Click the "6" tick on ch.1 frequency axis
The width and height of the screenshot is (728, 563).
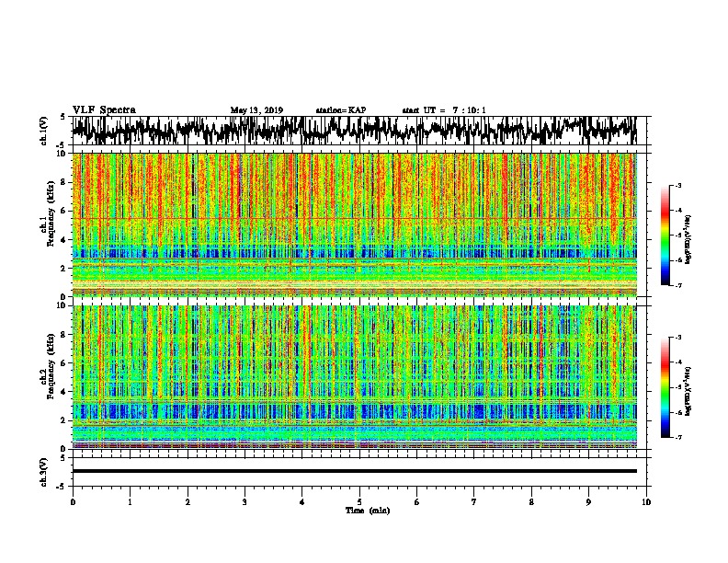[x=65, y=211]
